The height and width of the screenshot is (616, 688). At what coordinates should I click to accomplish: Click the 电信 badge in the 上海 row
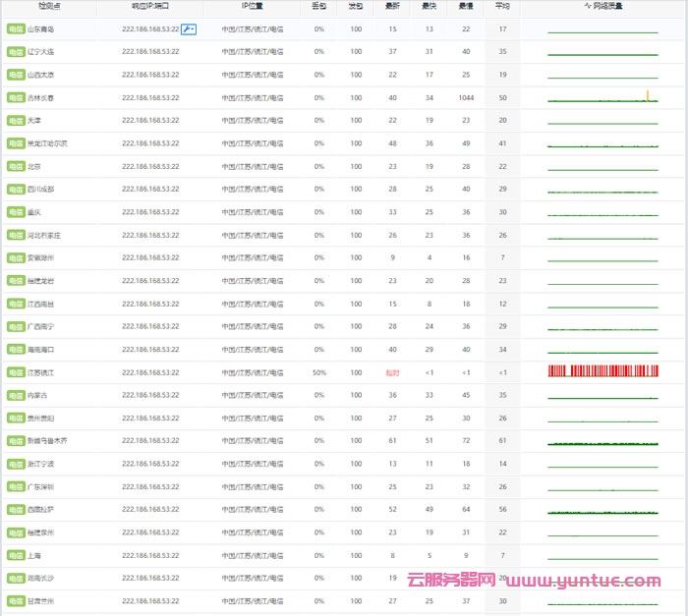click(16, 555)
